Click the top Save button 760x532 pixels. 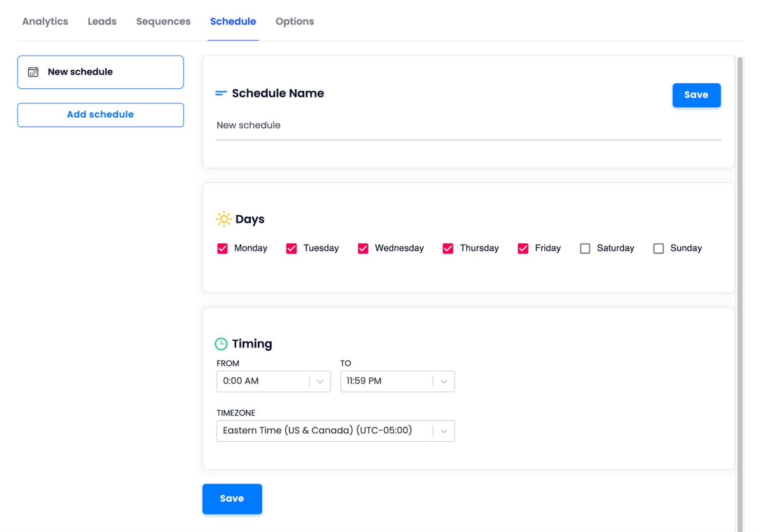click(x=696, y=95)
